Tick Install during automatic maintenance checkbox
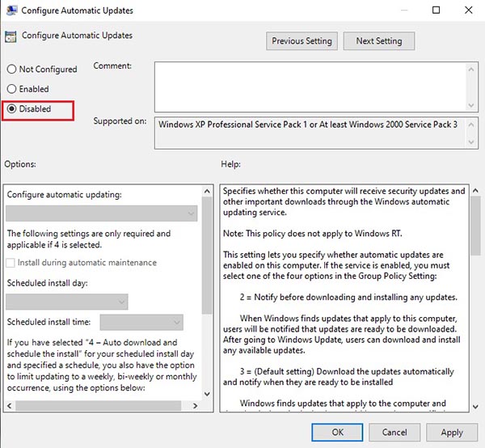 pos(11,263)
